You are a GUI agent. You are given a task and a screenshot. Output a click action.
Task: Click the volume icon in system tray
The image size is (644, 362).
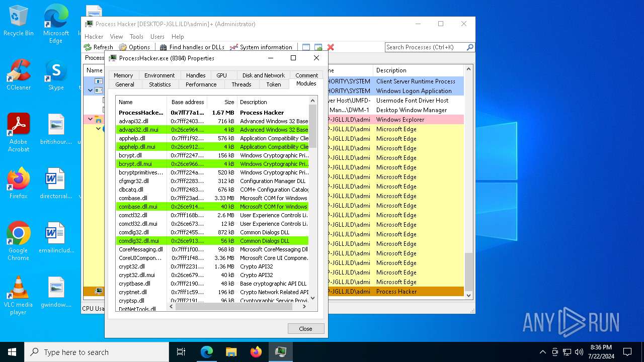pos(579,352)
